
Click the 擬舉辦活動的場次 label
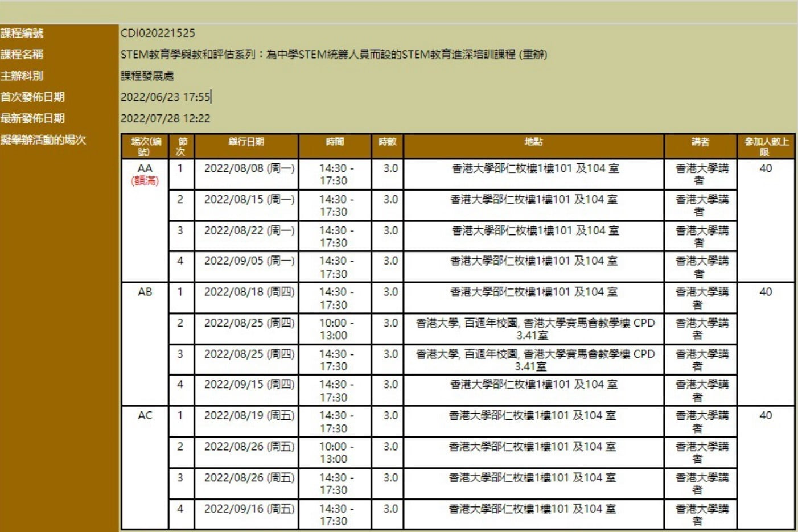[x=43, y=140]
